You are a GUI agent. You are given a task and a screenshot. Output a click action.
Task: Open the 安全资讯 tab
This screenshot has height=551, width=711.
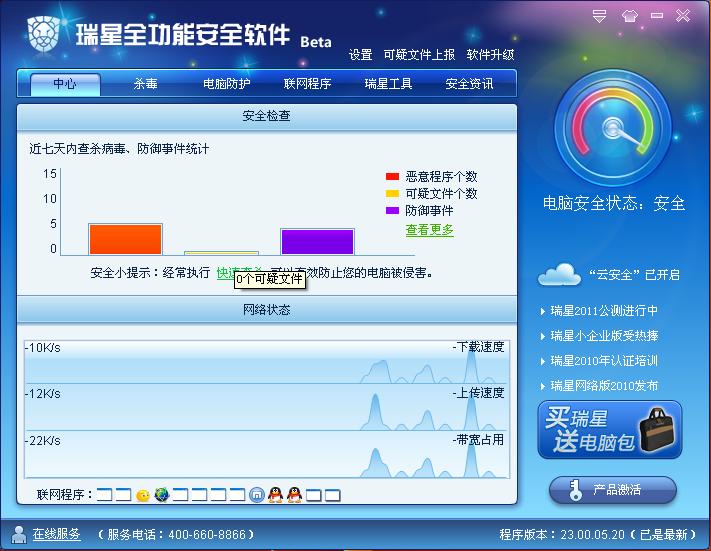[x=469, y=84]
